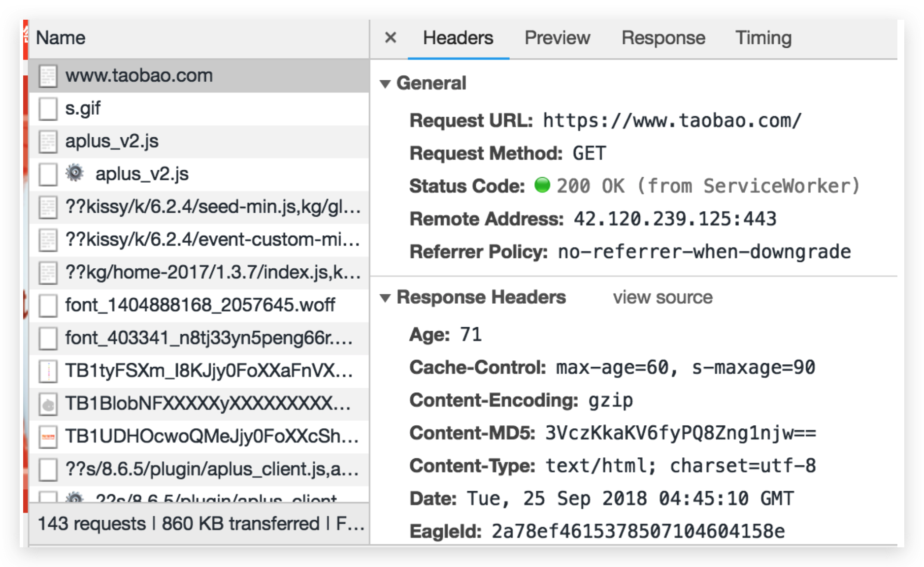
Task: Click the Content-Type text/html value
Action: [681, 466]
